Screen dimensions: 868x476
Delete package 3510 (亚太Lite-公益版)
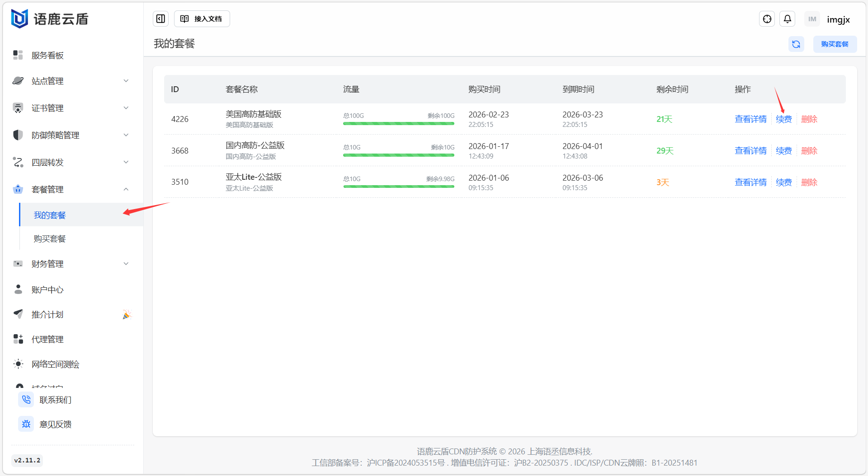click(x=809, y=182)
